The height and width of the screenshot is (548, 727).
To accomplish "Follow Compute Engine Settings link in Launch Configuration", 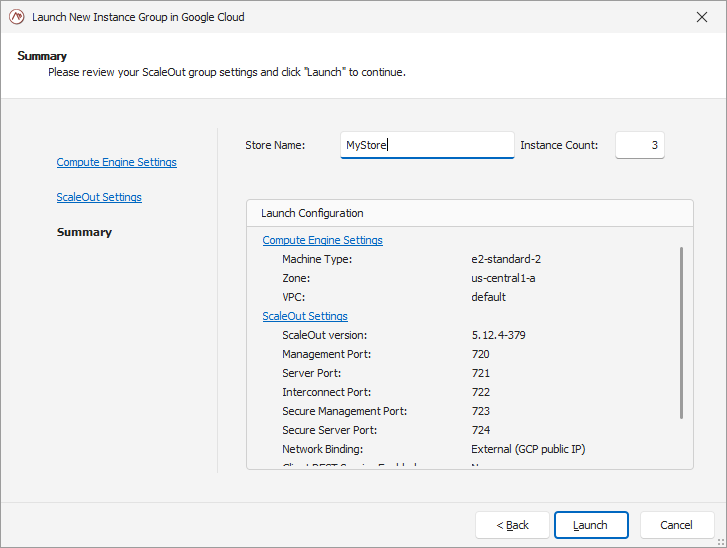I will click(322, 240).
